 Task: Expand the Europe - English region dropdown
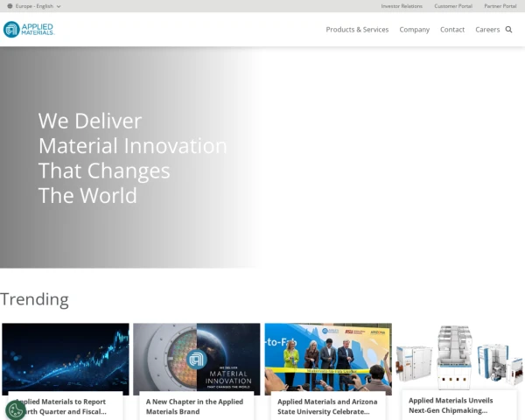coord(34,6)
